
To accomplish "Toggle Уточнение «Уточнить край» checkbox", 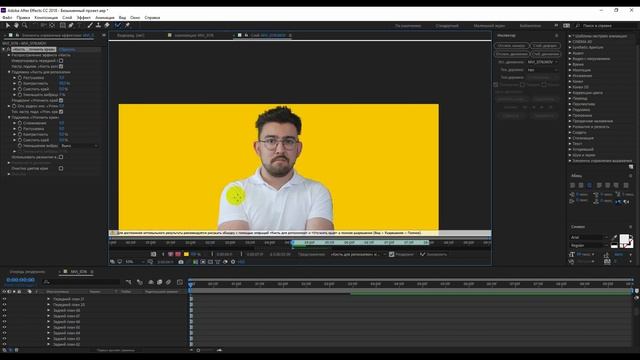I will tap(61, 100).
